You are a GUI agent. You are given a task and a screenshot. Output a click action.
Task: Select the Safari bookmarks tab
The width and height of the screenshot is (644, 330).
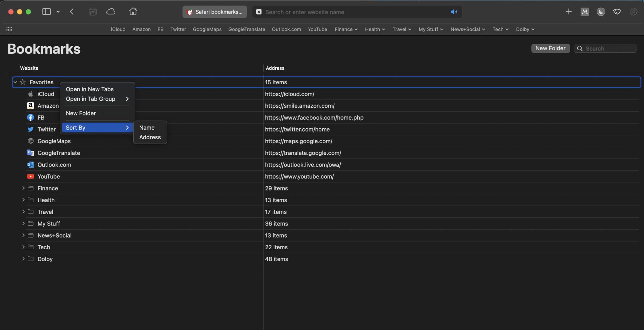click(x=215, y=12)
